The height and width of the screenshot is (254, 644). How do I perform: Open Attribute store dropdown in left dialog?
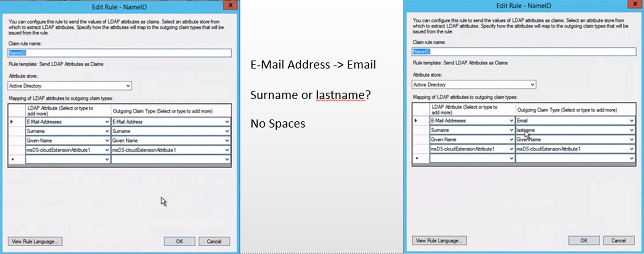(128, 86)
